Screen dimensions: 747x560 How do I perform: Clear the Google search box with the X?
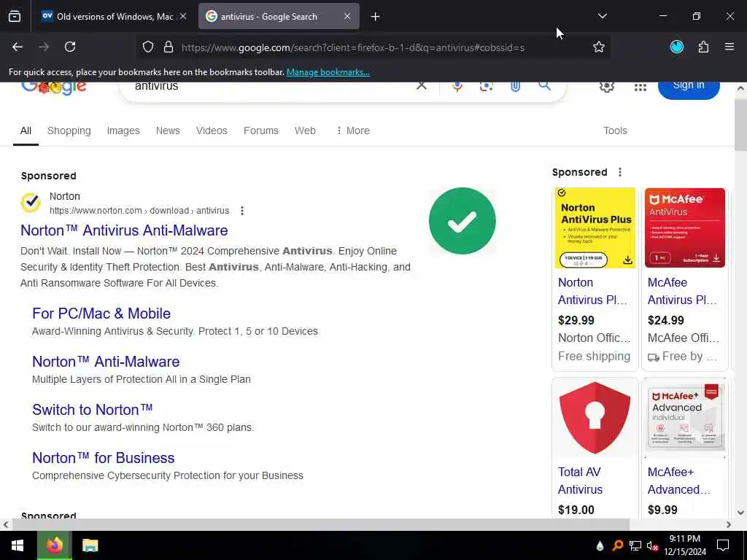[422, 86]
